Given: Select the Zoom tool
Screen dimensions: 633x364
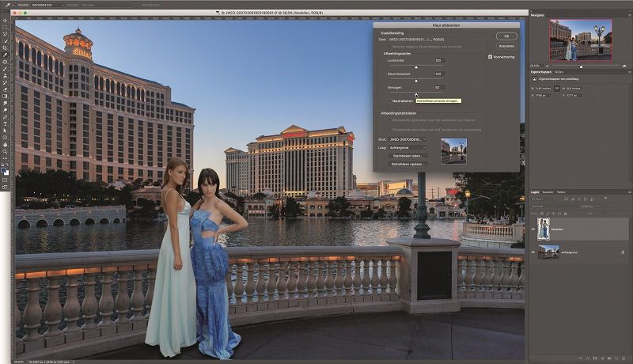Looking at the screenshot, I should pos(5,151).
